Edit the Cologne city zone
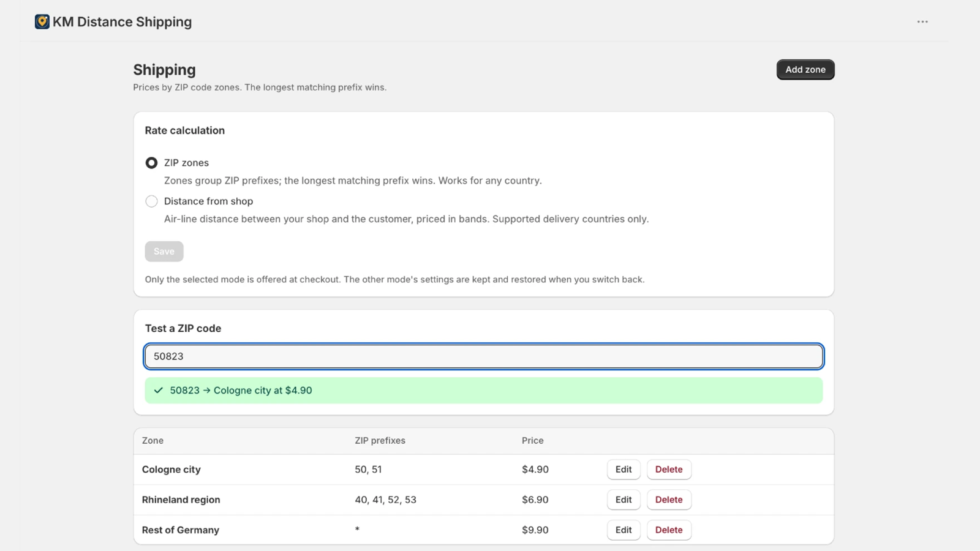 tap(624, 470)
